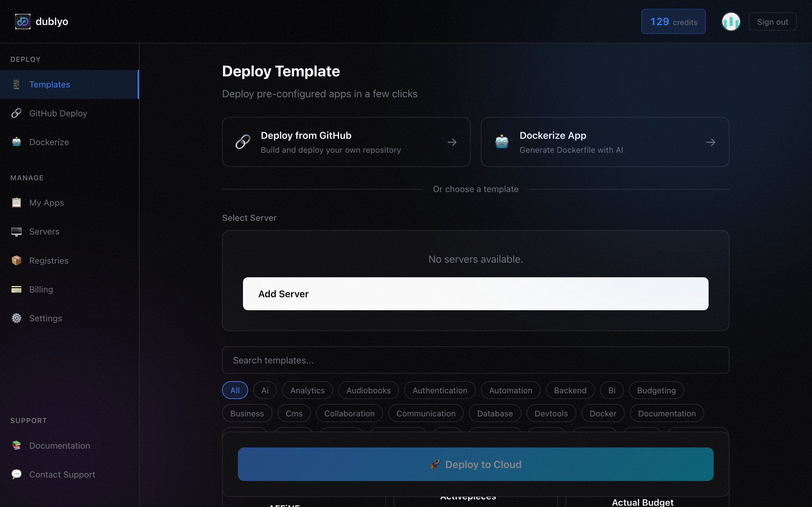Select the Templates grid icon
Image resolution: width=812 pixels, height=507 pixels.
click(x=16, y=85)
